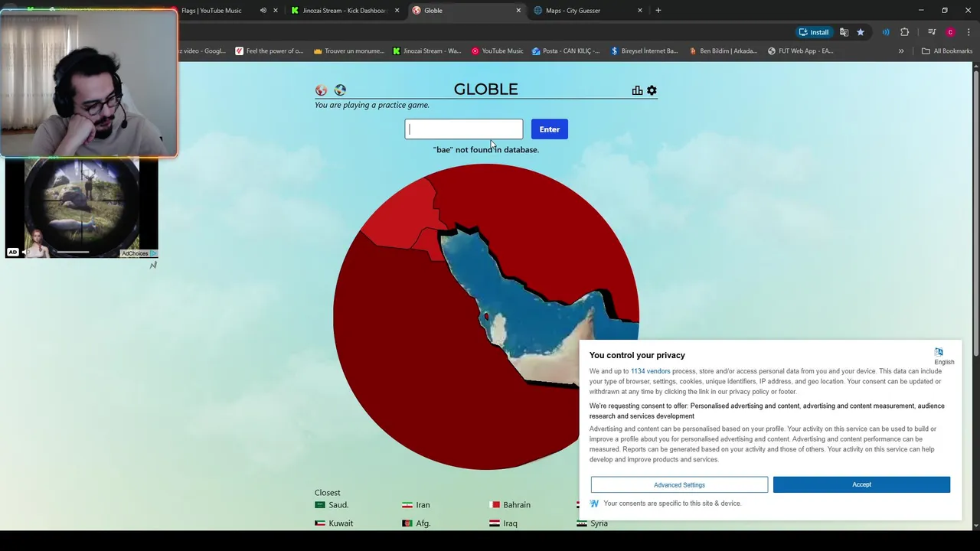
Task: Click the Accept consent button
Action: click(x=861, y=484)
